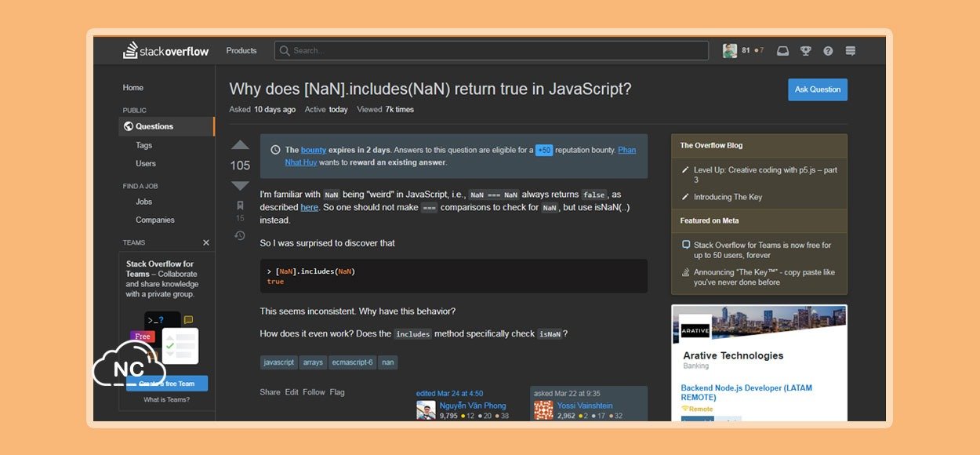Open Nguyễn Văn Phong's avatar

(426, 410)
